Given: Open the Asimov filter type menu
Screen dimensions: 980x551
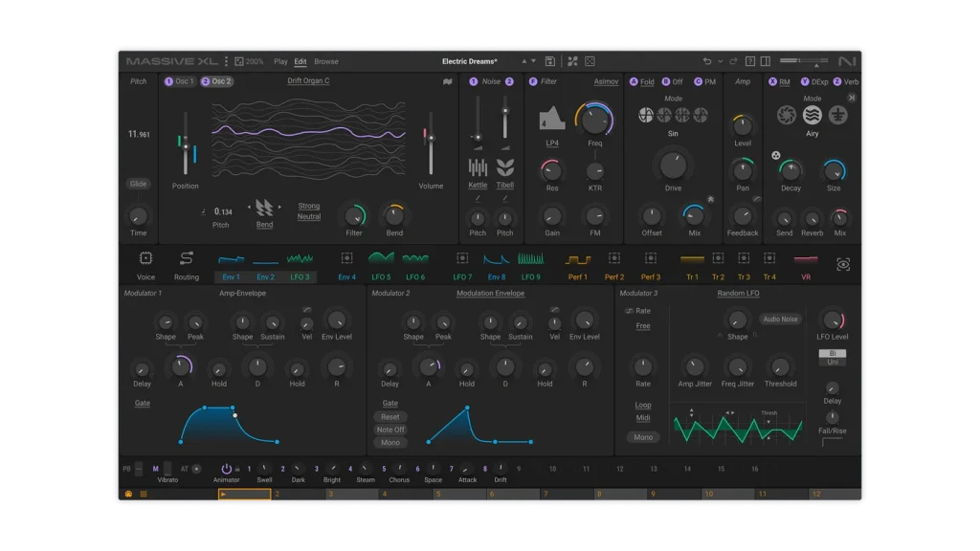Looking at the screenshot, I should 606,82.
